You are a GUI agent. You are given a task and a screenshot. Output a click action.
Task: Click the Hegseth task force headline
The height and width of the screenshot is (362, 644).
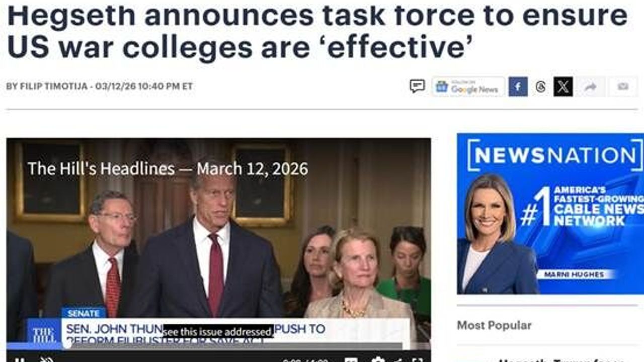point(317,31)
